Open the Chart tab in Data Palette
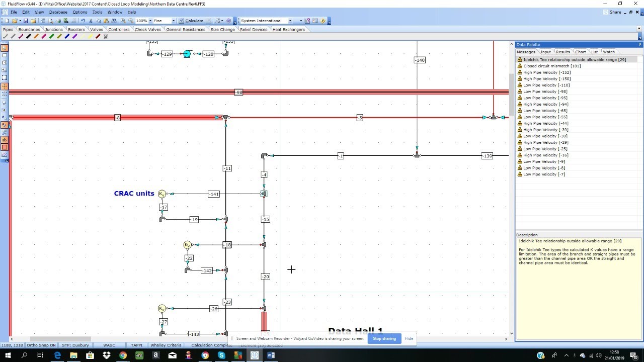The width and height of the screenshot is (644, 362). (x=581, y=52)
